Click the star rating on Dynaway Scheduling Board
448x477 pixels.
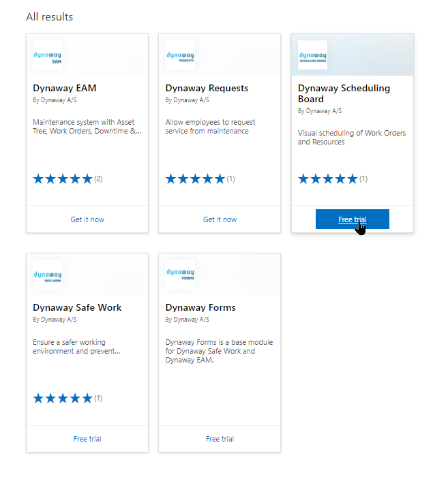coord(328,179)
